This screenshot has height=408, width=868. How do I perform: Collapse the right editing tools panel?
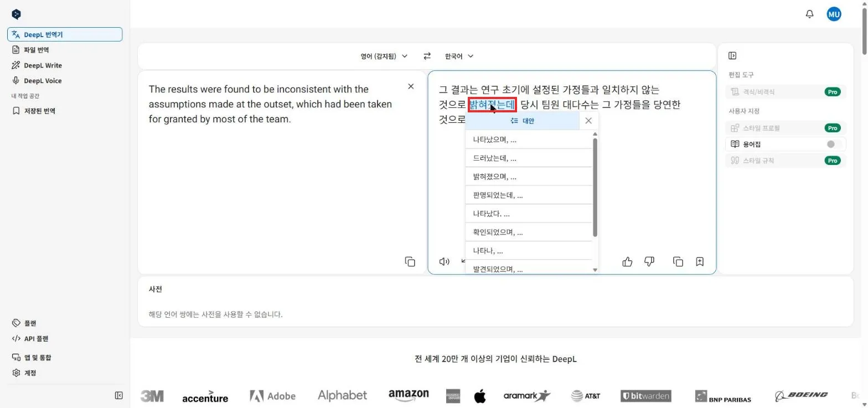[732, 56]
